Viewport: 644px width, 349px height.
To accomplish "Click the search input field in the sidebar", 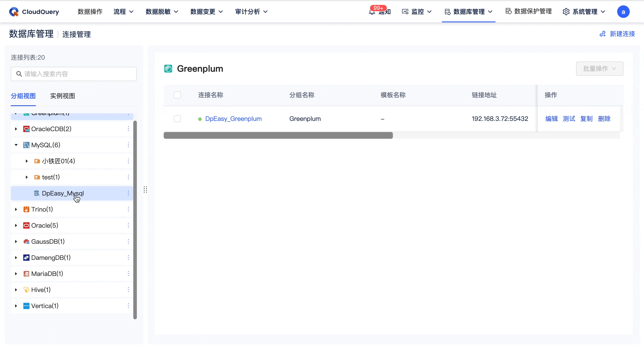I will coord(74,74).
